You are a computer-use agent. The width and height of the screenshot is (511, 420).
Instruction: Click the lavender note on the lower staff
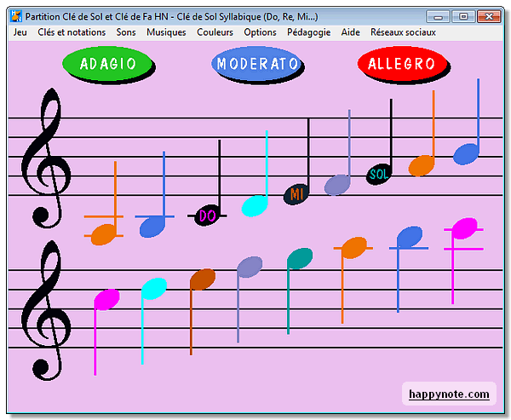click(x=250, y=267)
